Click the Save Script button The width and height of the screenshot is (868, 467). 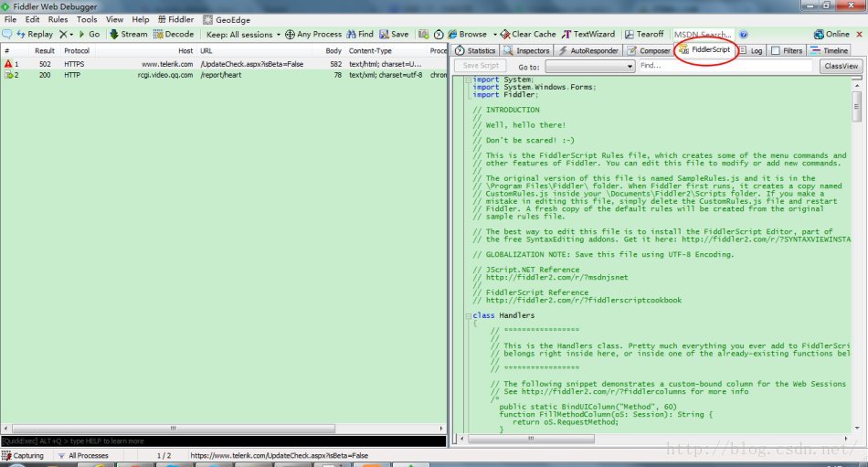tap(481, 66)
